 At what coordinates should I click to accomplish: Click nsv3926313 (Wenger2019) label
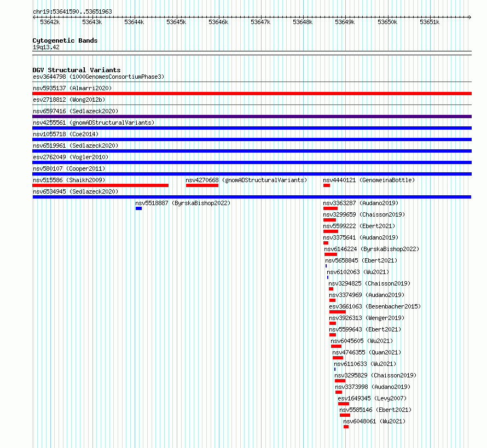coord(367,318)
